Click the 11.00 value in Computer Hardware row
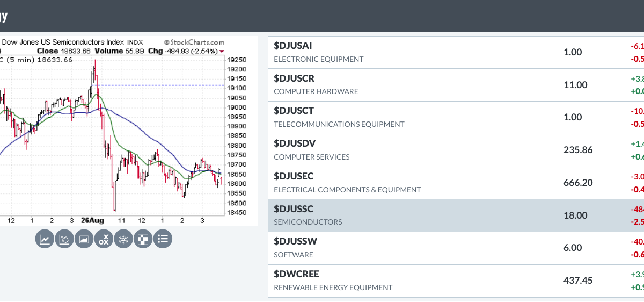The width and height of the screenshot is (644, 302). (x=575, y=85)
